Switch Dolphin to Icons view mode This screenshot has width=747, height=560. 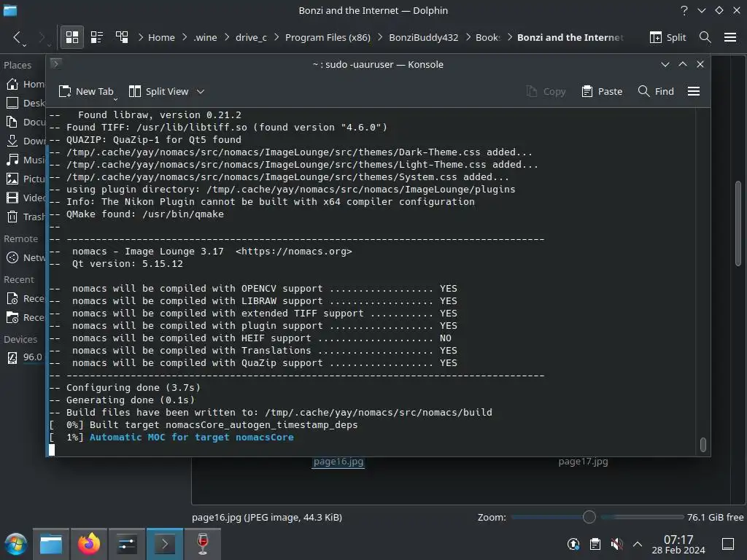click(72, 37)
